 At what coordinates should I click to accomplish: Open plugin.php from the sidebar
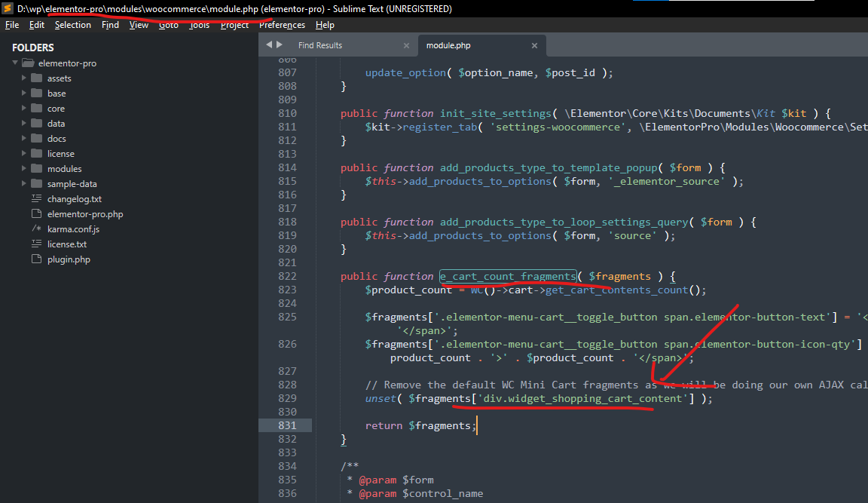pos(69,259)
